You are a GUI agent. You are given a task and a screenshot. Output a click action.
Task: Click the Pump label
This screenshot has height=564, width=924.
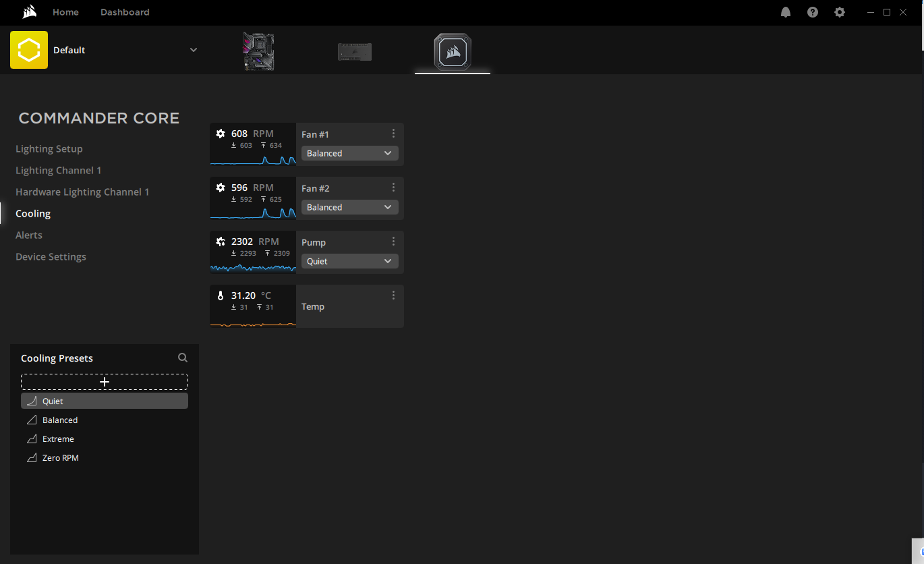pos(314,242)
